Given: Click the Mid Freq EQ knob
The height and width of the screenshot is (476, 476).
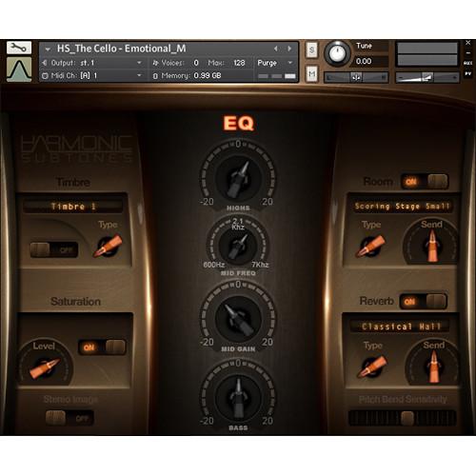Looking at the screenshot, I should [238, 247].
